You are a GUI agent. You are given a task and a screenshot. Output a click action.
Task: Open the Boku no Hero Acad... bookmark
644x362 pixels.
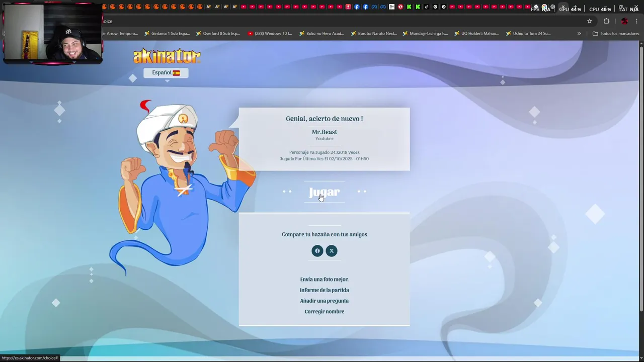click(321, 34)
